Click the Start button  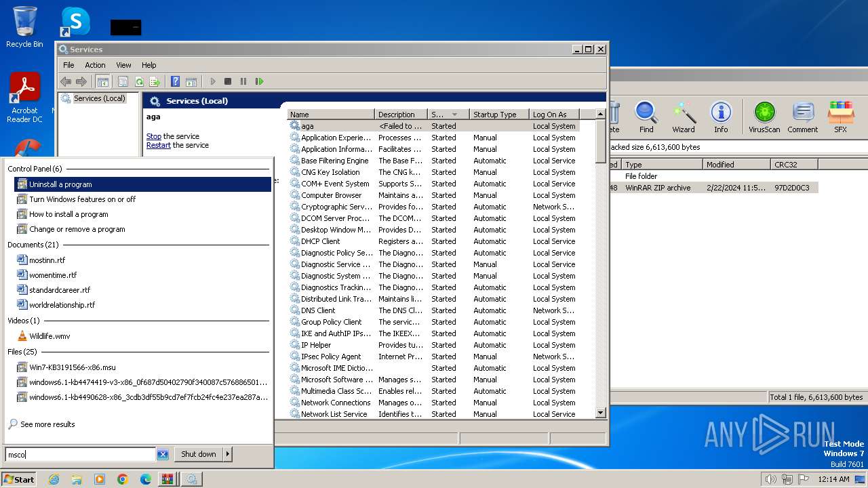(19, 479)
